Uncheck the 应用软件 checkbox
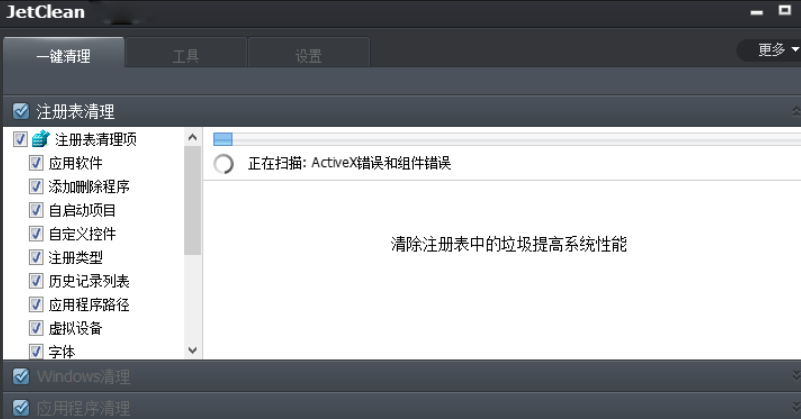This screenshot has height=419, width=801. point(36,163)
